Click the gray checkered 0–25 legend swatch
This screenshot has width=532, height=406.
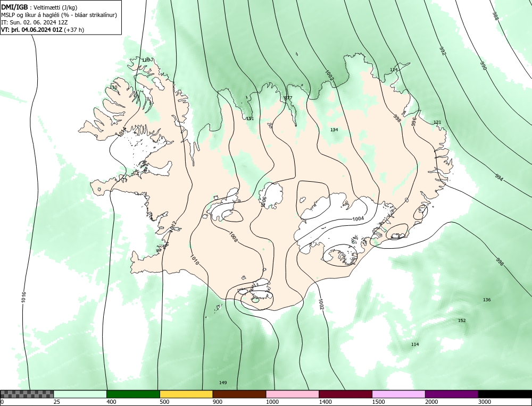pos(27,394)
